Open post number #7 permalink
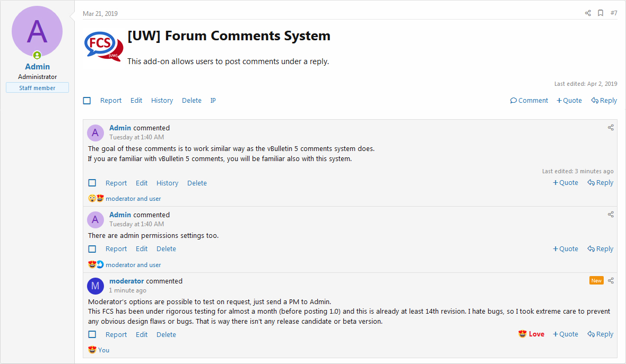The height and width of the screenshot is (364, 626). click(614, 13)
